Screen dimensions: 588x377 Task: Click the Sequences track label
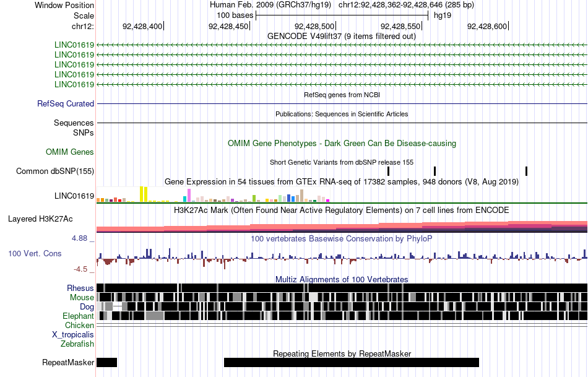74,123
